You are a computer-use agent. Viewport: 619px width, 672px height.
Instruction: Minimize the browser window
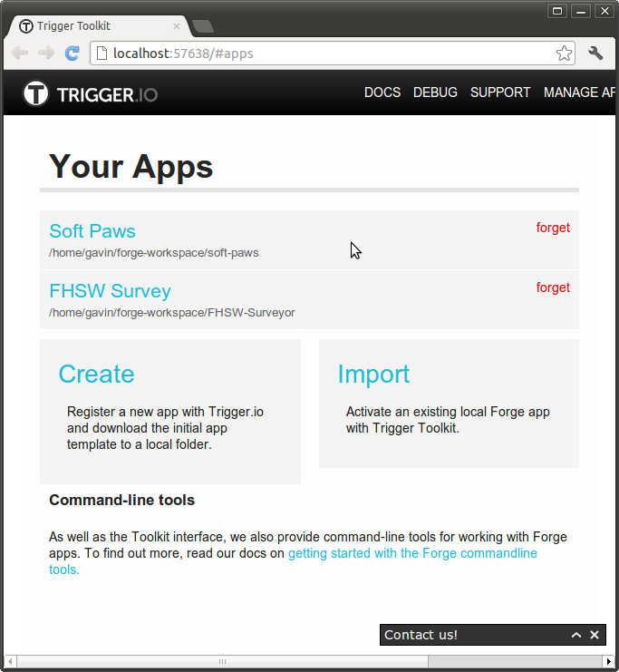[581, 11]
